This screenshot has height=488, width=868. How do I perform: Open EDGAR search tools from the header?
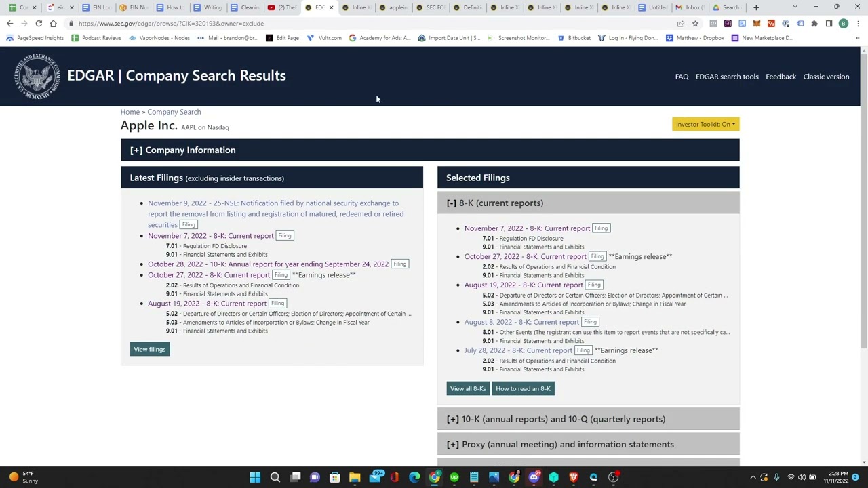point(727,77)
